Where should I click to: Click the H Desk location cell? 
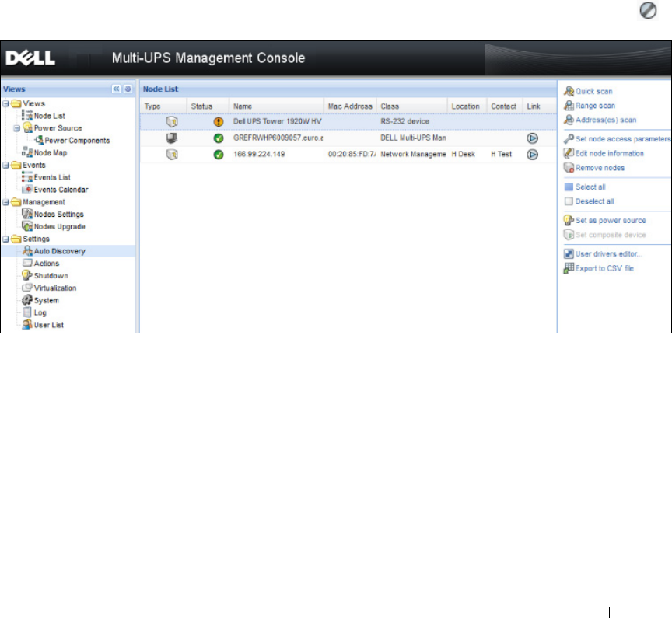(x=464, y=154)
